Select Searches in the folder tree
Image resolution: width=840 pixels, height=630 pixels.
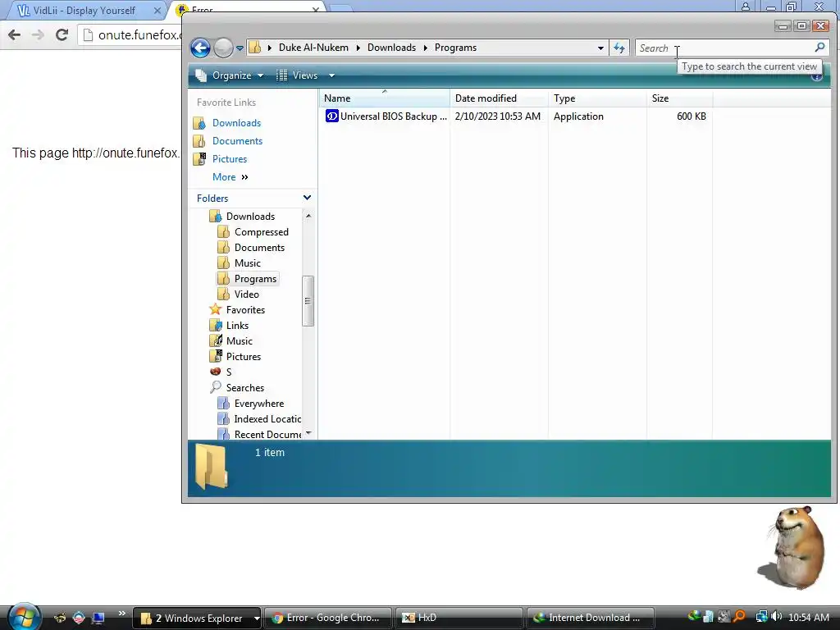[244, 387]
